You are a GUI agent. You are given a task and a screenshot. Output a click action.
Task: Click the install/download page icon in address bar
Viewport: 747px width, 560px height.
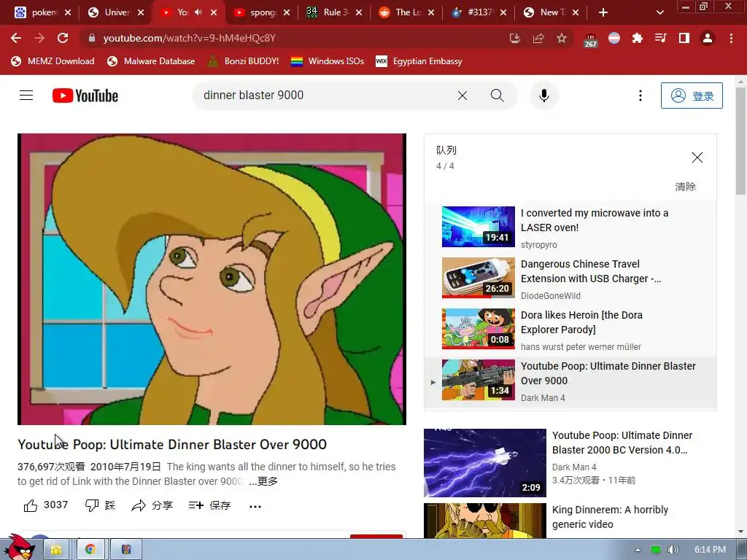[514, 38]
